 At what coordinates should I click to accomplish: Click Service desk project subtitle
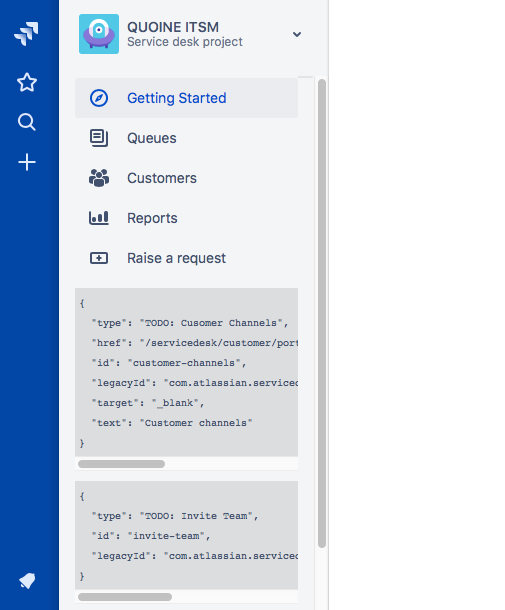click(185, 42)
